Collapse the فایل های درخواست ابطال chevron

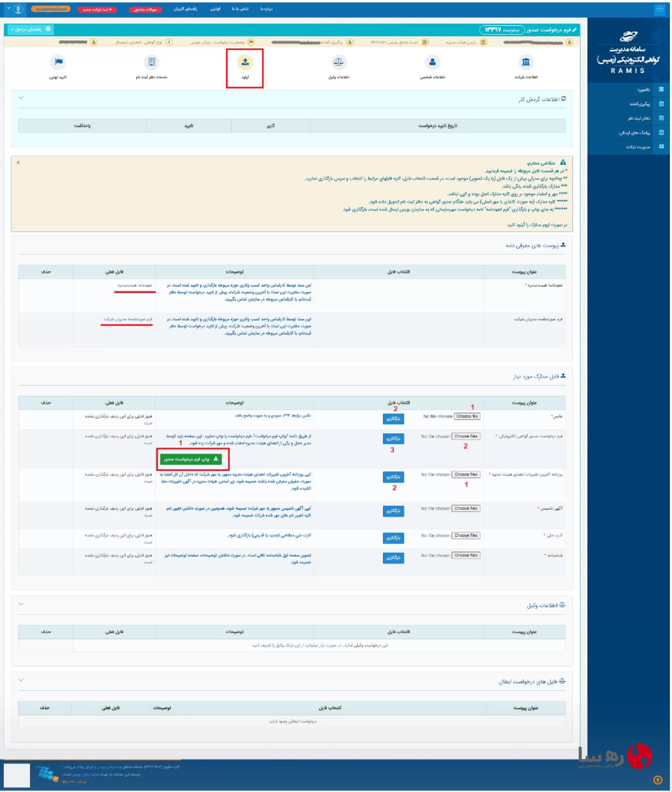tap(21, 680)
